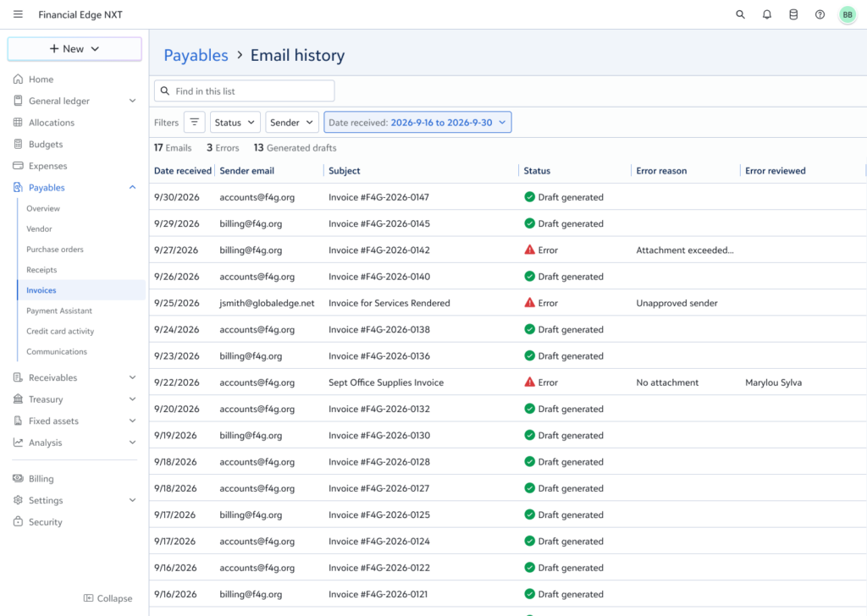Screen dimensions: 867x616
Task: Click the Security lock icon
Action: [x=19, y=521]
